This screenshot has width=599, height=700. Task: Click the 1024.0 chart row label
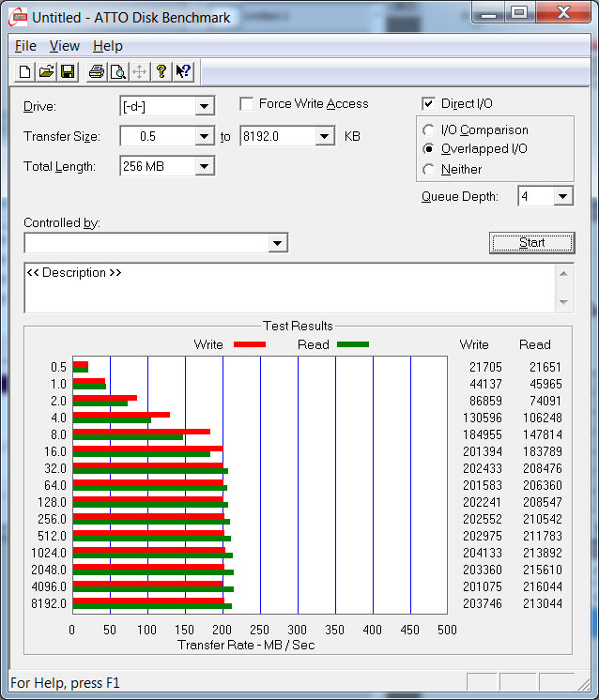coord(49,553)
